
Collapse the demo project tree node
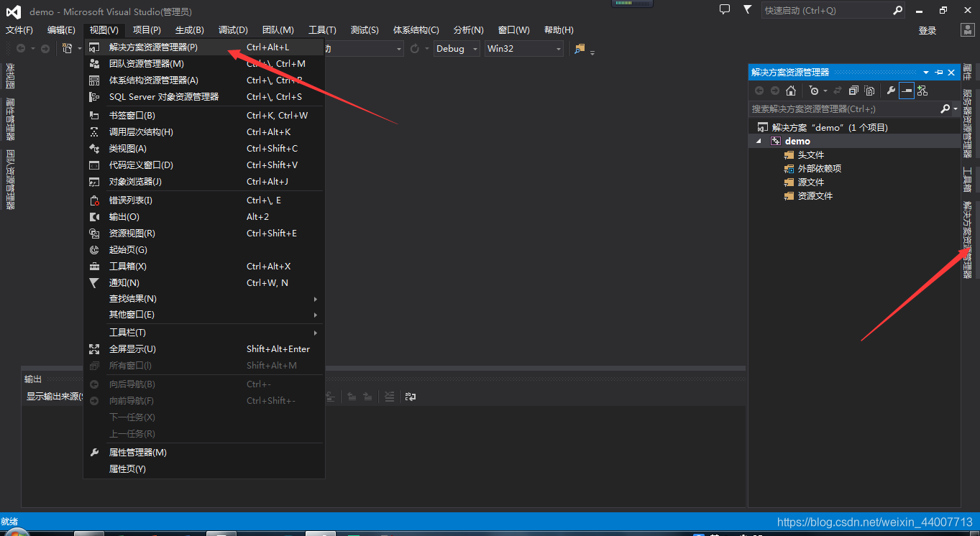pos(759,142)
